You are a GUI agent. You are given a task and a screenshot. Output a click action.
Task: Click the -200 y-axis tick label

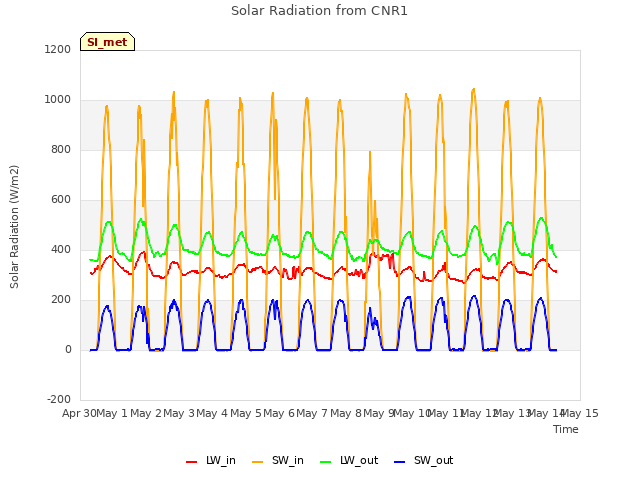pos(59,399)
